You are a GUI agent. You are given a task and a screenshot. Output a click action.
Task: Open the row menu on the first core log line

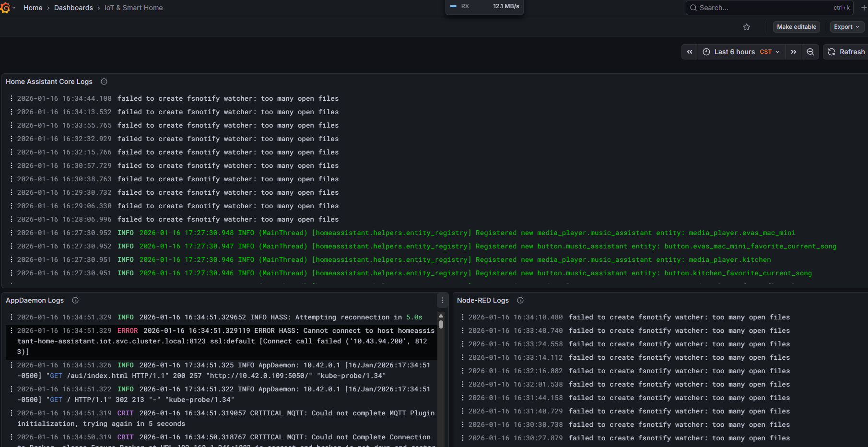pyautogui.click(x=12, y=98)
